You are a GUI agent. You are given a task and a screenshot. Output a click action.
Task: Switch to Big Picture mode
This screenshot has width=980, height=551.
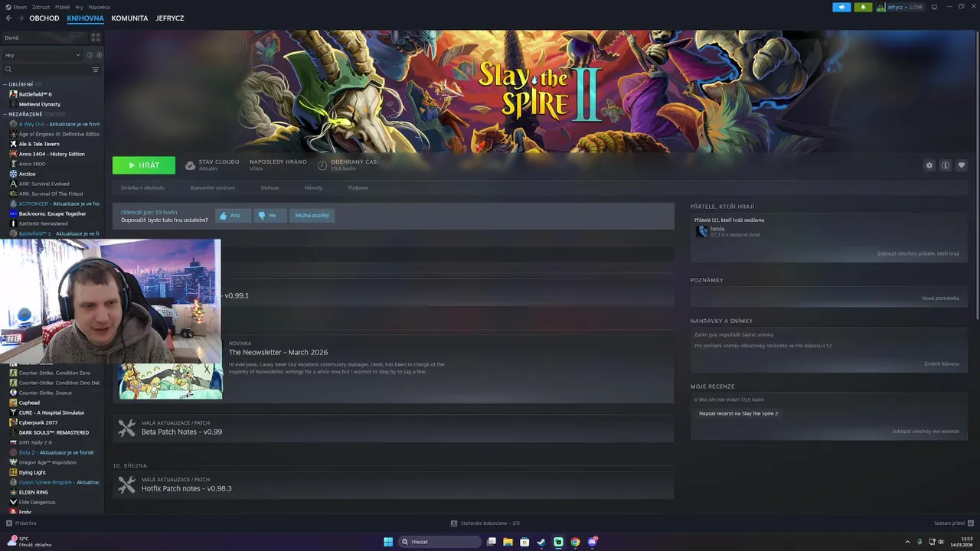[x=934, y=7]
